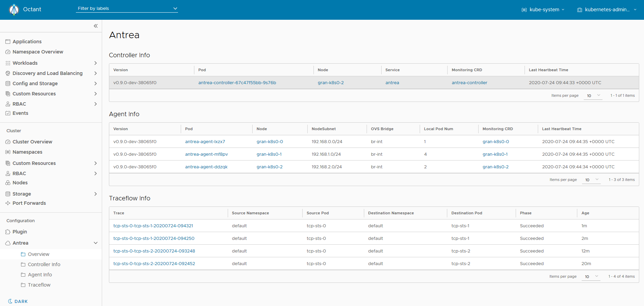The height and width of the screenshot is (306, 644).
Task: Expand the Workloads menu chevron
Action: 96,63
